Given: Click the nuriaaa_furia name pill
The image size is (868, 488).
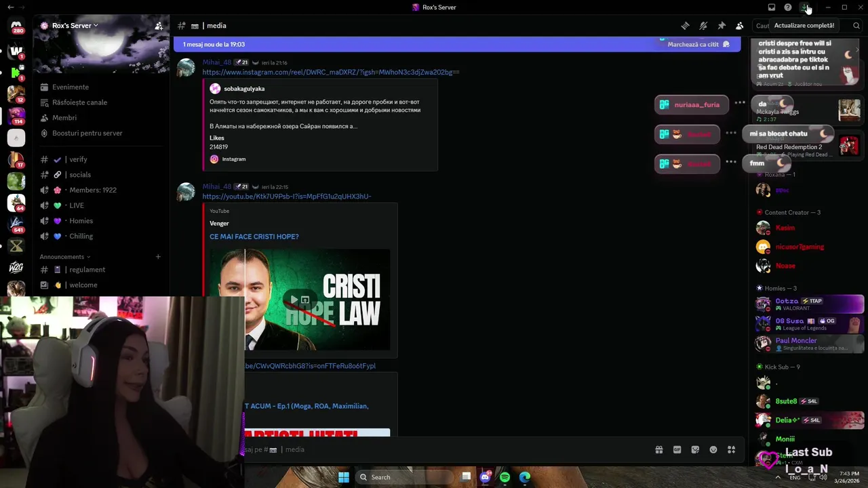Looking at the screenshot, I should click(x=692, y=104).
